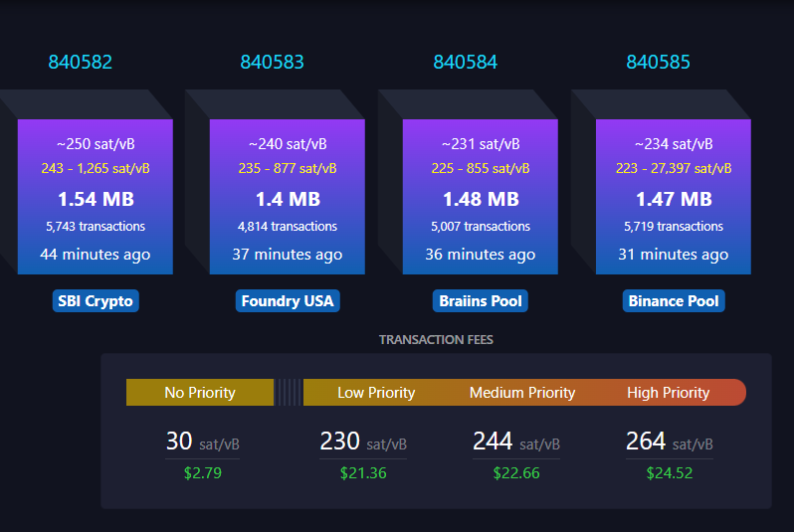
Task: Click the ~240 sat/vB median fee
Action: tap(288, 144)
